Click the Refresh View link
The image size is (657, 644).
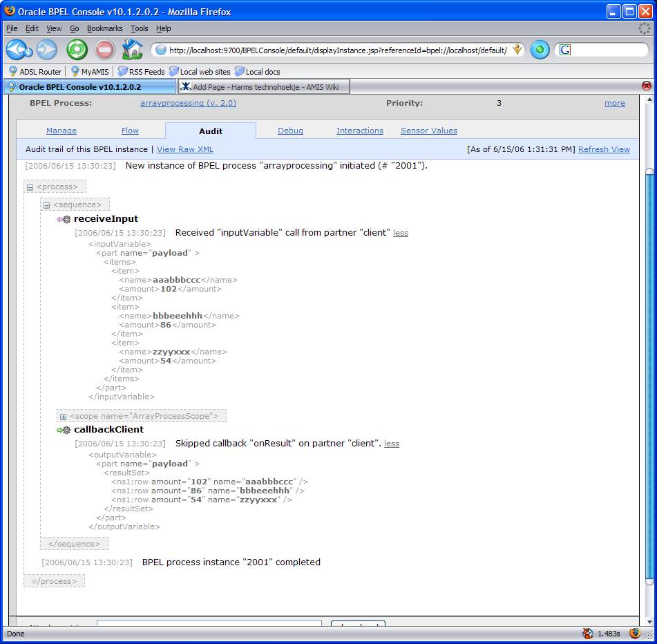click(604, 149)
